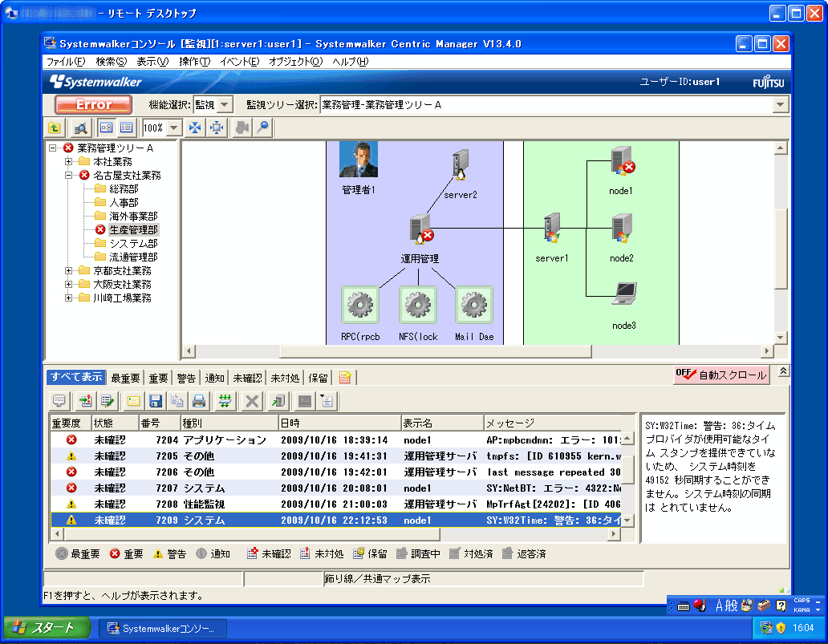Select the server2 Linux server icon
Viewport: 828px width, 644px height.
[x=461, y=165]
